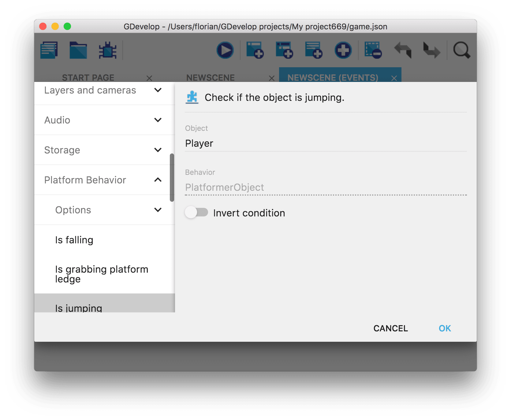This screenshot has width=511, height=420.
Task: Add a comment event icon
Action: coord(314,50)
